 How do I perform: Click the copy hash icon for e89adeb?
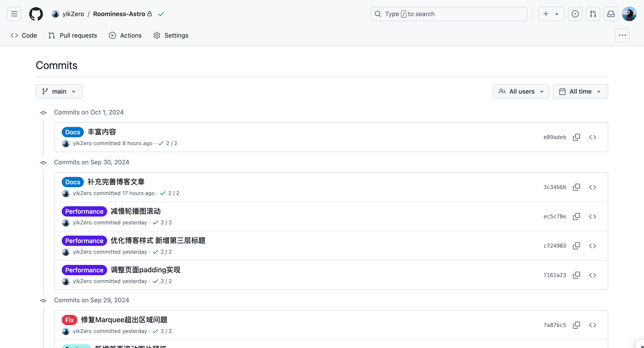tap(576, 137)
